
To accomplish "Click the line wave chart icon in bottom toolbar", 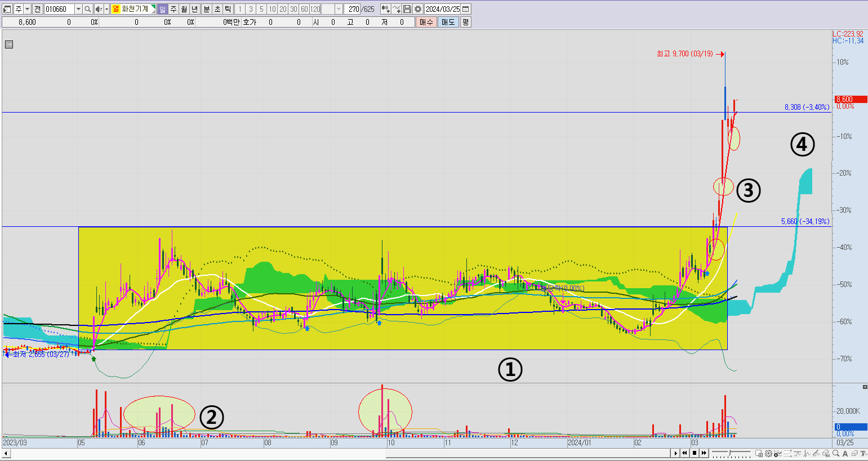I will pos(797,453).
